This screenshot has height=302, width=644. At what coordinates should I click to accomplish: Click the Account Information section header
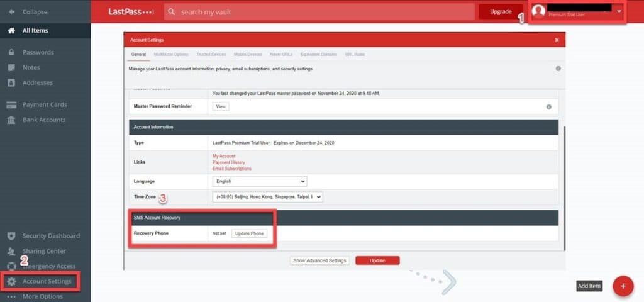pyautogui.click(x=344, y=127)
